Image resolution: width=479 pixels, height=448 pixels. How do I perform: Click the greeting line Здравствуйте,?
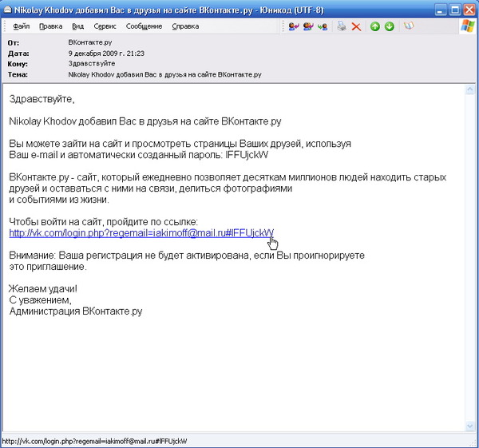(42, 99)
